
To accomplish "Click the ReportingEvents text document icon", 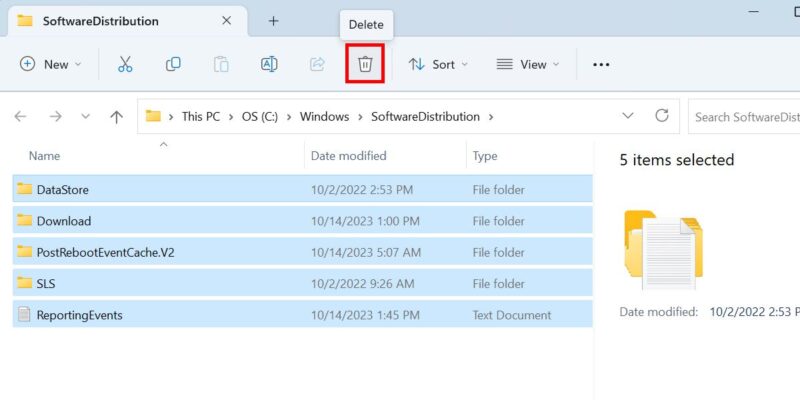I will [x=24, y=314].
